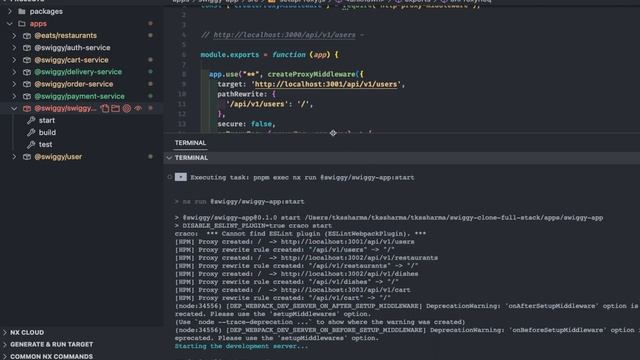The image size is (640, 360).
Task: Click the @swiggy/user package icon
Action: [x=27, y=157]
